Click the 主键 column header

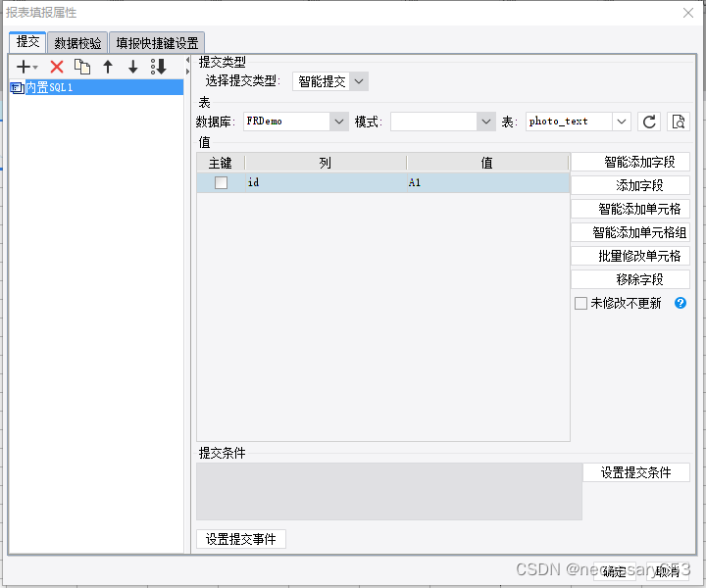(x=221, y=163)
